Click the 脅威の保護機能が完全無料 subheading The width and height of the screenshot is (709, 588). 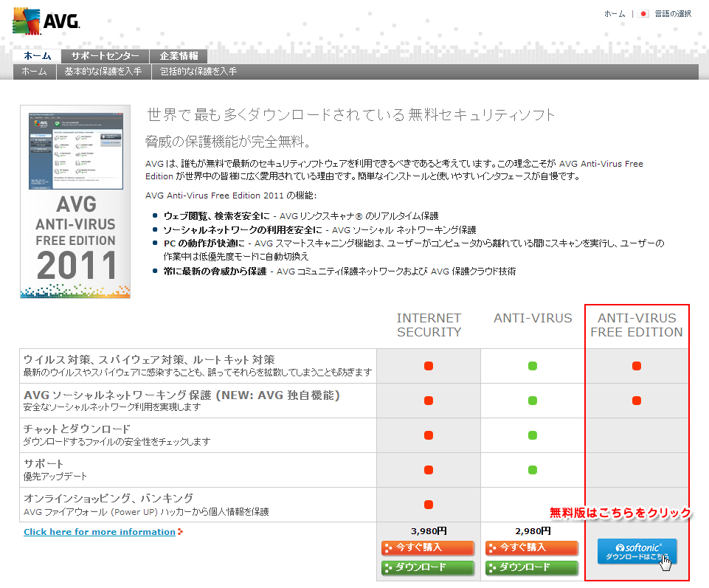(227, 142)
